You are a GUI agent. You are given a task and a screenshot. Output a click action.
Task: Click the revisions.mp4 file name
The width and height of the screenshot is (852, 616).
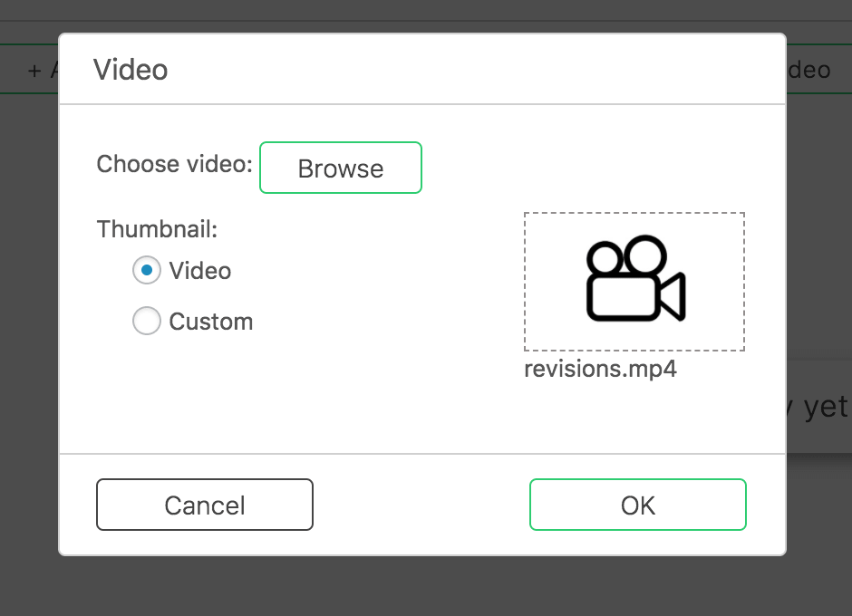click(x=600, y=370)
